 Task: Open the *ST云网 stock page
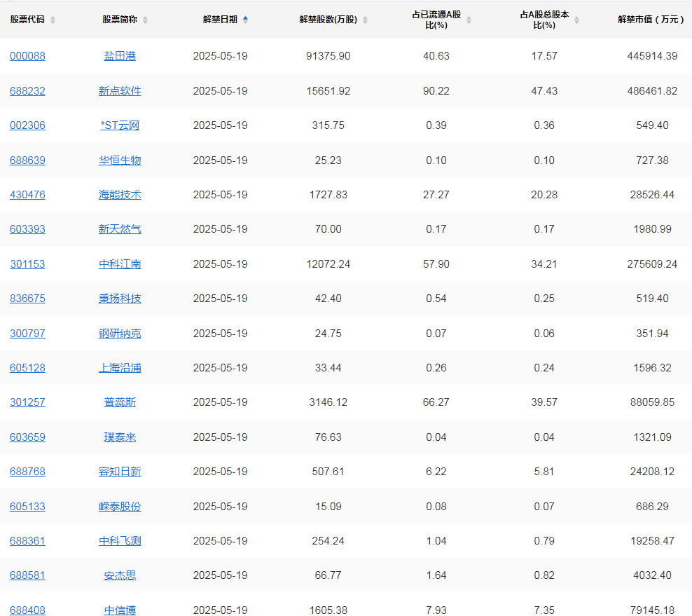(120, 125)
